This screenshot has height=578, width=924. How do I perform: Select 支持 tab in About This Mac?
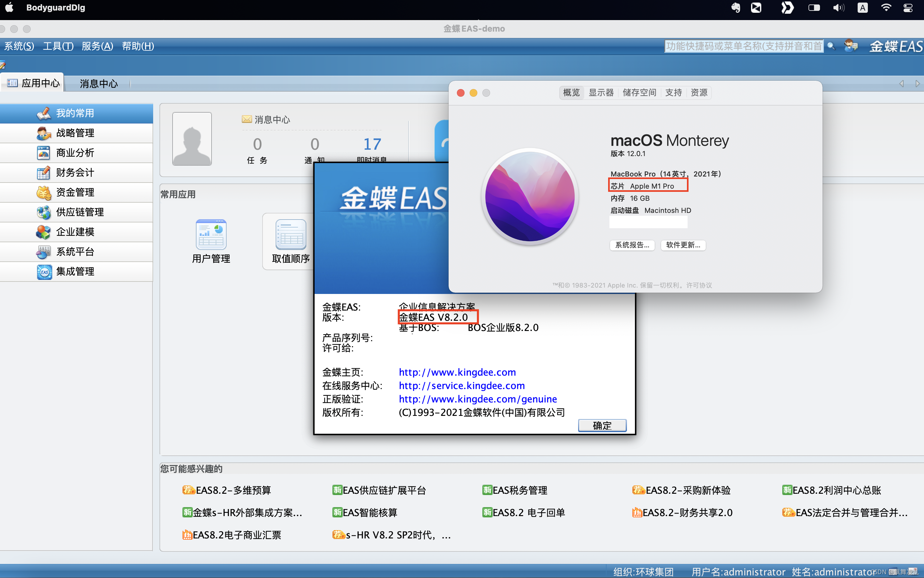click(x=673, y=93)
